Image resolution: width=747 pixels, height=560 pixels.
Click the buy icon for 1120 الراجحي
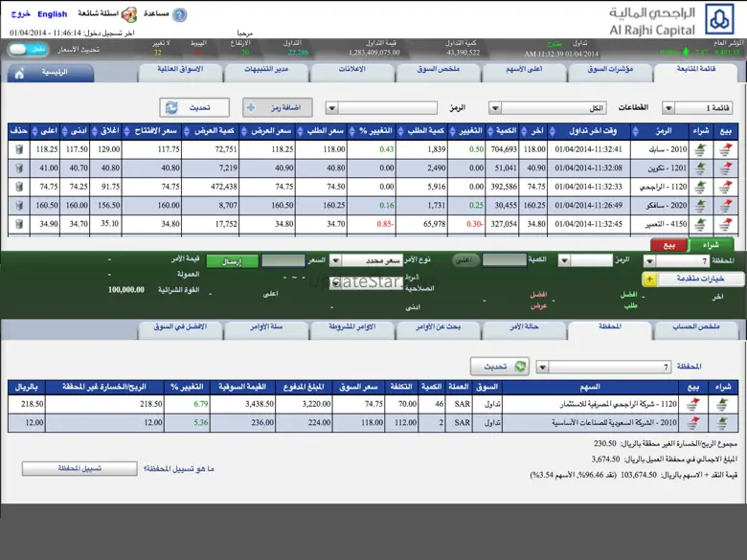(700, 187)
